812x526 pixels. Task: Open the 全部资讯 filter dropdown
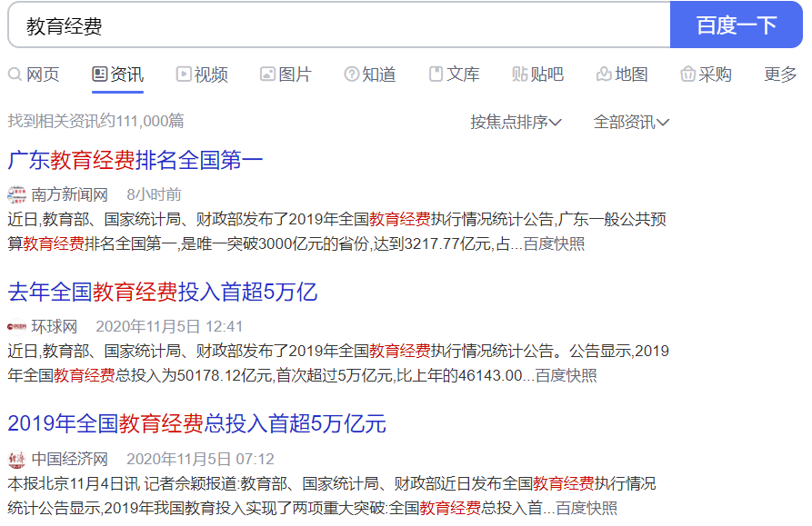[629, 120]
